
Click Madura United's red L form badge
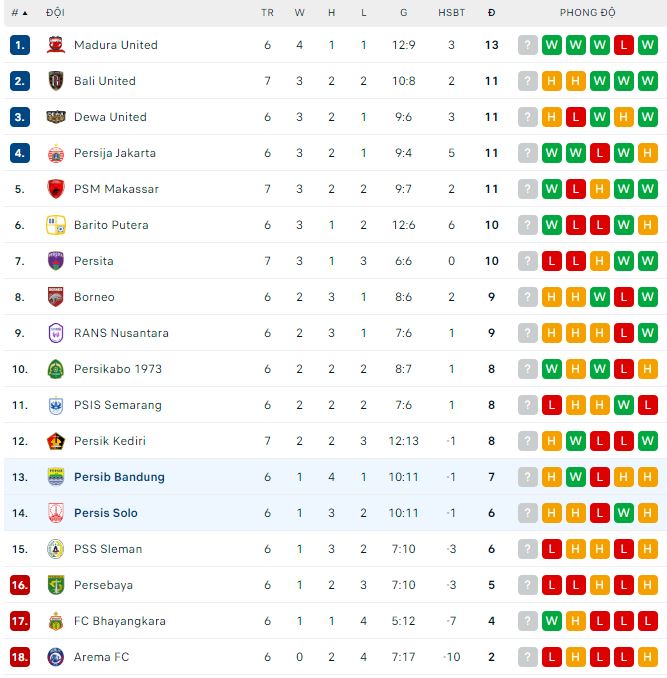point(624,45)
